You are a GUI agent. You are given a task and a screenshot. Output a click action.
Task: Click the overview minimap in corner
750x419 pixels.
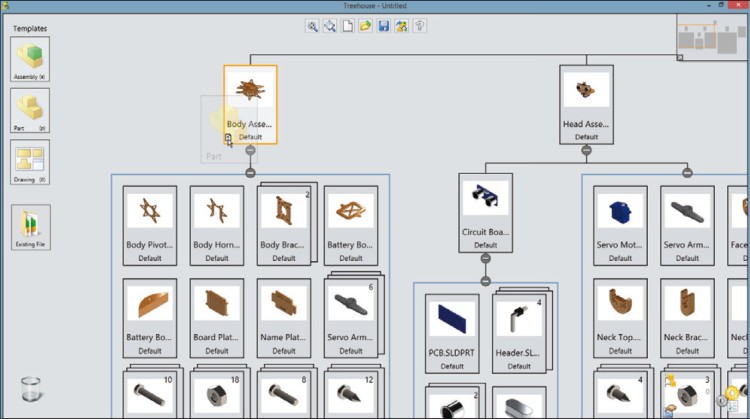coord(711,39)
